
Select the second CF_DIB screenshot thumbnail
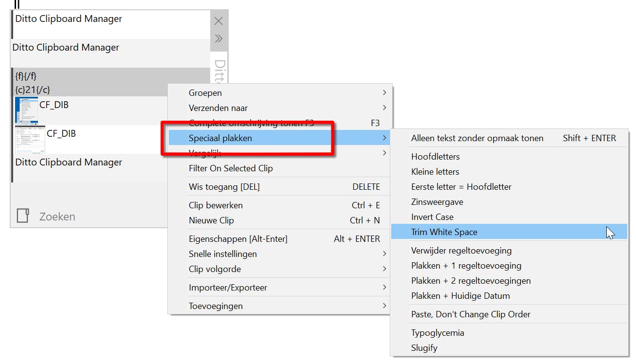pyautogui.click(x=30, y=139)
